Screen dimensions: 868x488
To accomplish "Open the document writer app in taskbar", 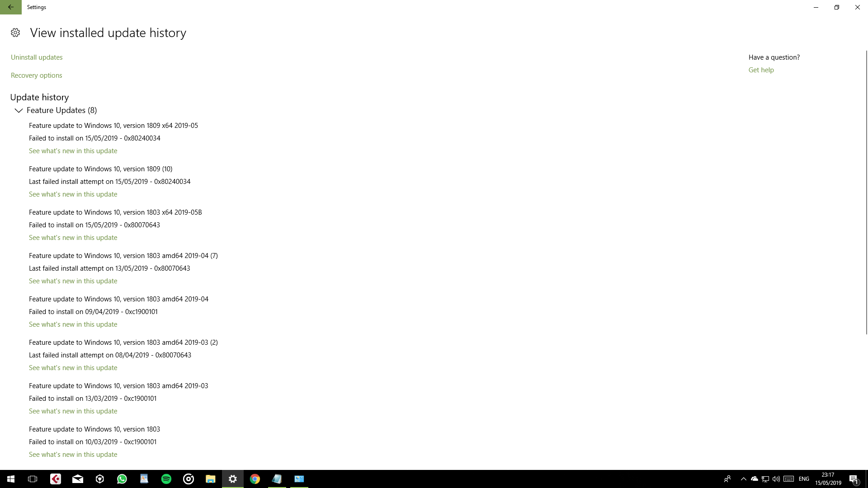I will [x=144, y=479].
